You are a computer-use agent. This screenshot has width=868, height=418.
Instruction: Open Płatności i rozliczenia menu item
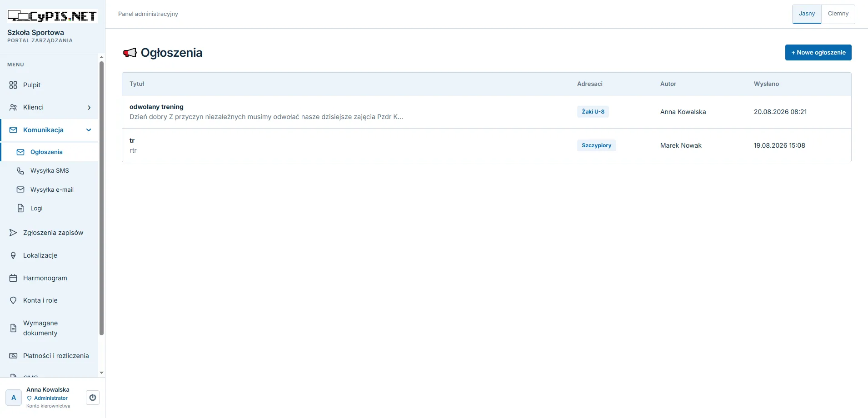pyautogui.click(x=49, y=356)
